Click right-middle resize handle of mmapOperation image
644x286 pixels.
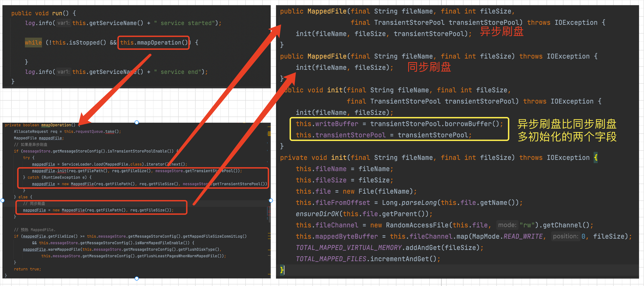tap(271, 200)
